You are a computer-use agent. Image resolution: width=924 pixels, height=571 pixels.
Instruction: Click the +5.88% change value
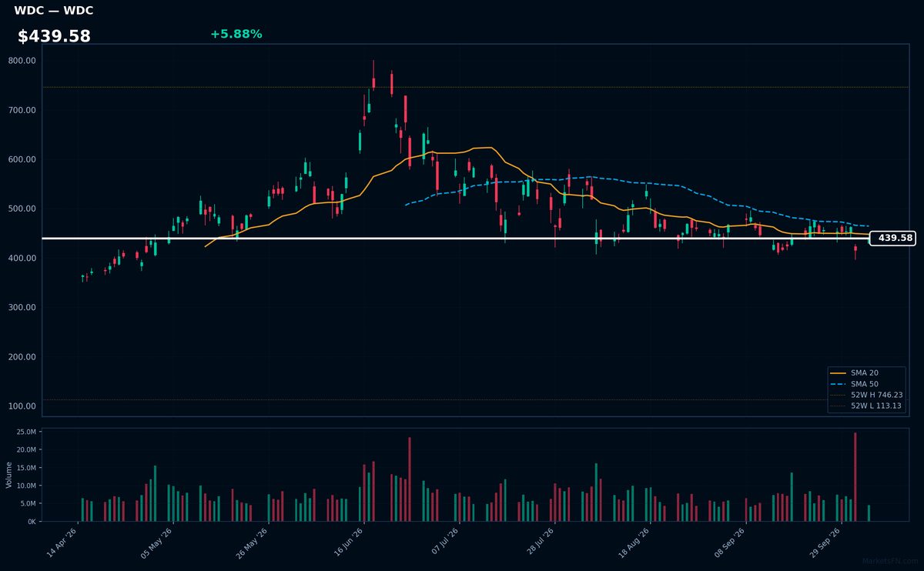click(236, 34)
